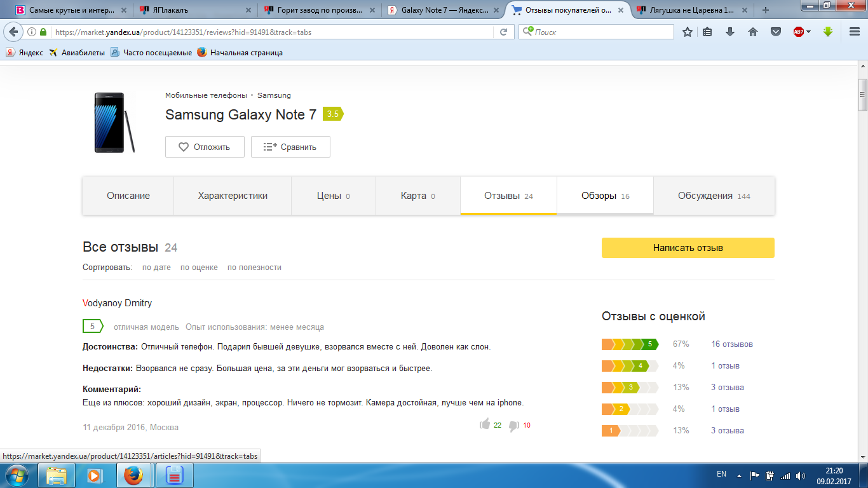Screen dimensions: 868x488
Task: Open the Цены tab
Action: (x=334, y=196)
